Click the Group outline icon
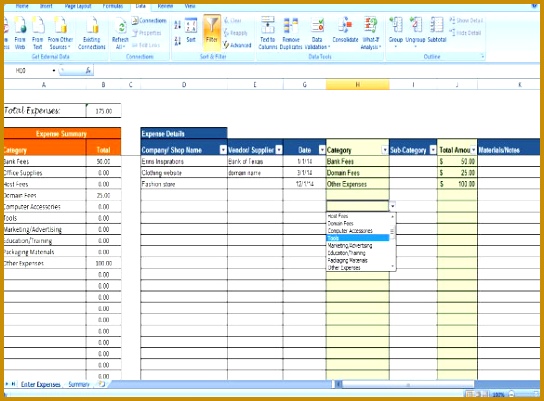This screenshot has width=544, height=401. click(x=396, y=31)
